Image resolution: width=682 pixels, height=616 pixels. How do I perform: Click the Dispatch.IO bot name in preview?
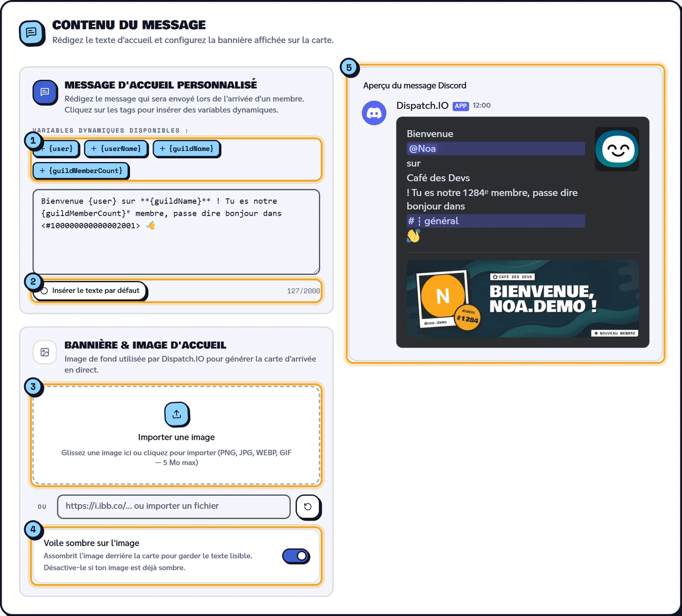pyautogui.click(x=422, y=106)
